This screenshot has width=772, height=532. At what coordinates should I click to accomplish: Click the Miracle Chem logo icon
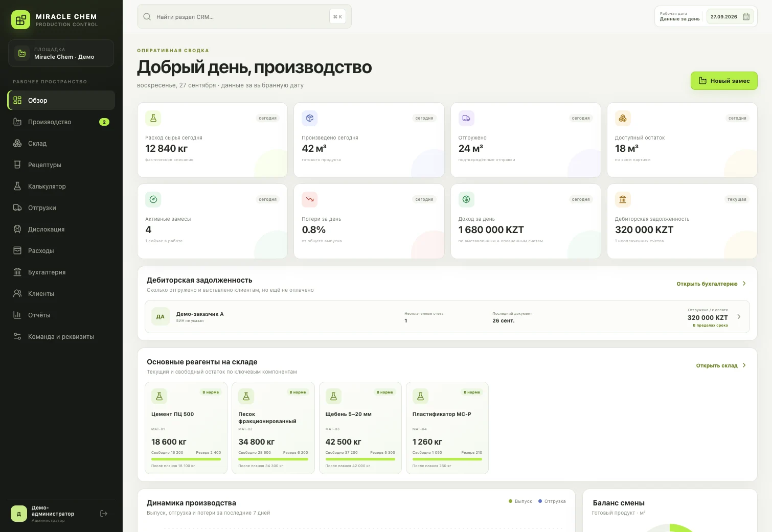[21, 20]
